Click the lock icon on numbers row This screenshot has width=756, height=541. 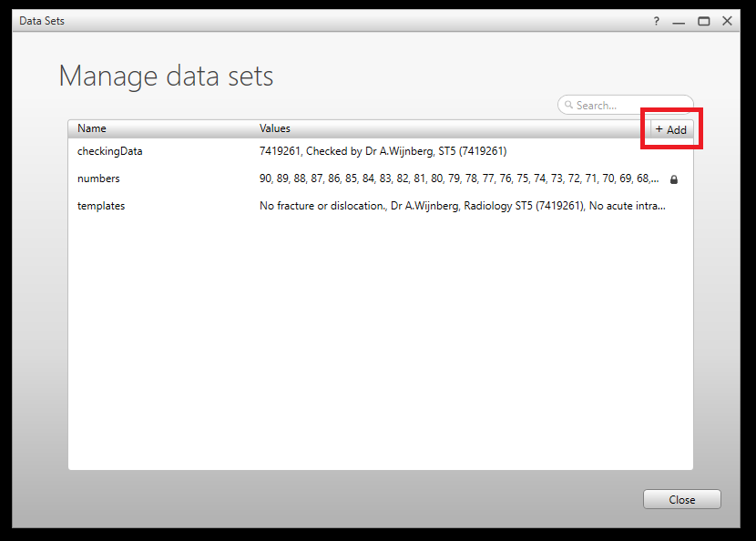(x=674, y=179)
